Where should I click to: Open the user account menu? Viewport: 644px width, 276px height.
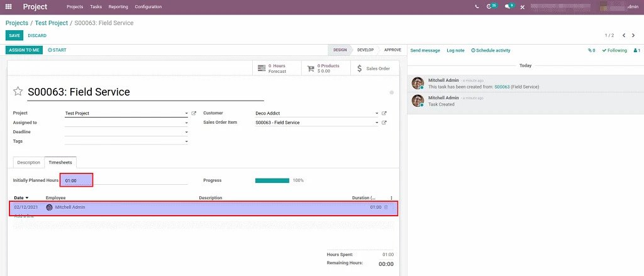tap(619, 6)
